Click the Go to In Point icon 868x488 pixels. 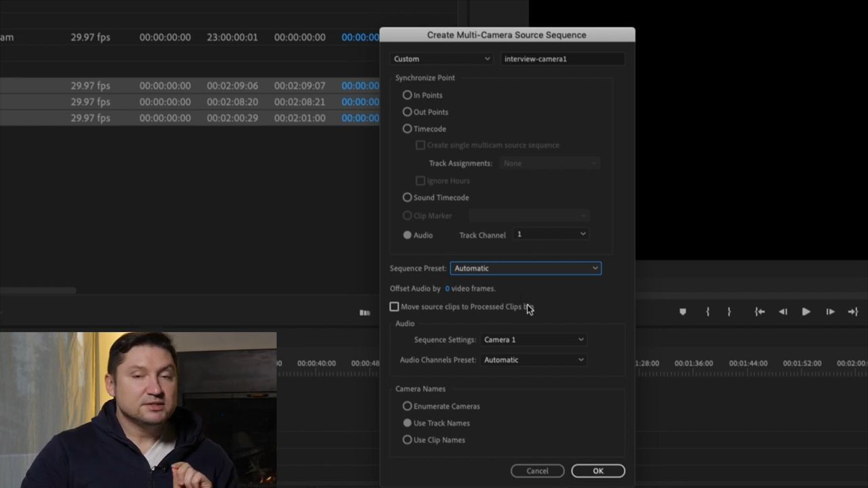[x=759, y=312]
